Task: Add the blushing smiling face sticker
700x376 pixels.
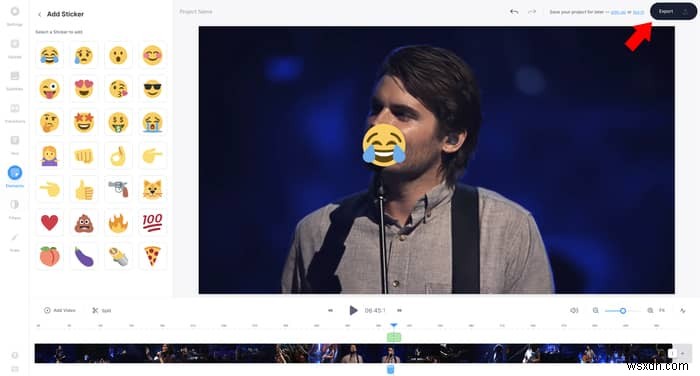Action: pos(152,55)
